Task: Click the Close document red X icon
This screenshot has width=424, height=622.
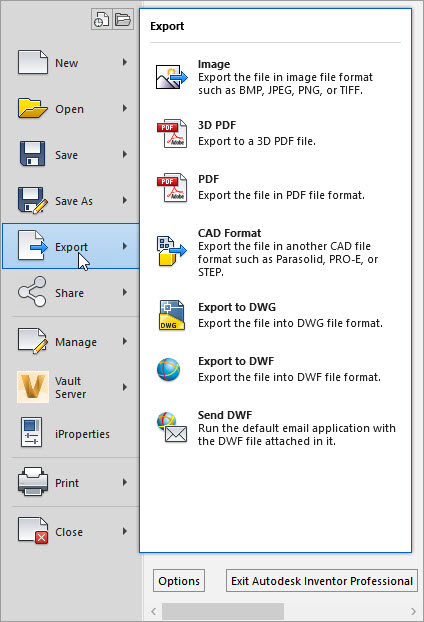Action: pos(33,530)
